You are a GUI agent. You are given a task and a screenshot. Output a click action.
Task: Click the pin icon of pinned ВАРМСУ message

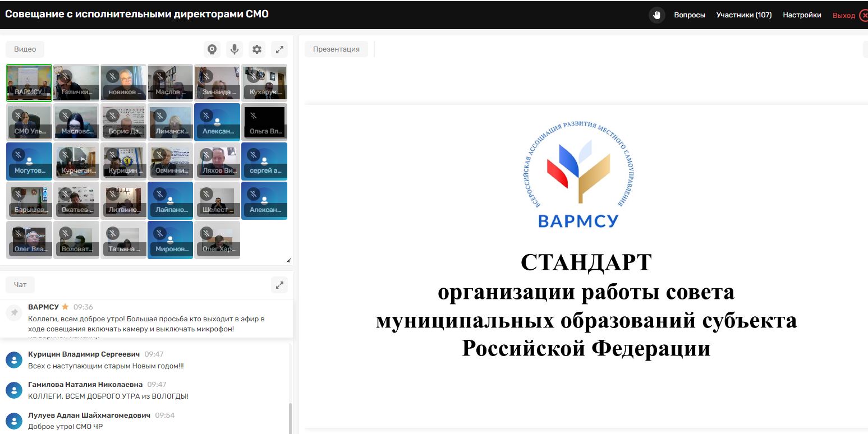click(x=14, y=313)
